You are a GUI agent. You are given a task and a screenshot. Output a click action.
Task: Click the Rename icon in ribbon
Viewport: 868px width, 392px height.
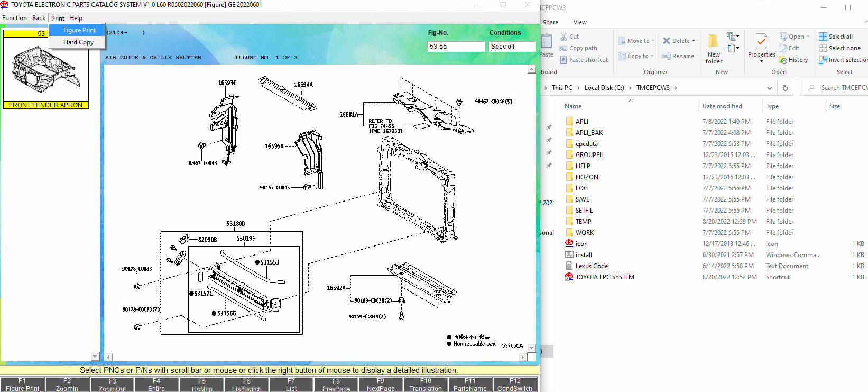[x=667, y=56]
